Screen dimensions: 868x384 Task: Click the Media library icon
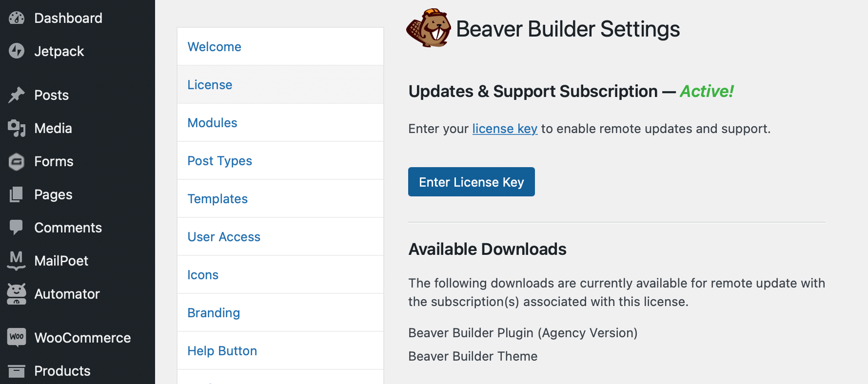point(17,128)
